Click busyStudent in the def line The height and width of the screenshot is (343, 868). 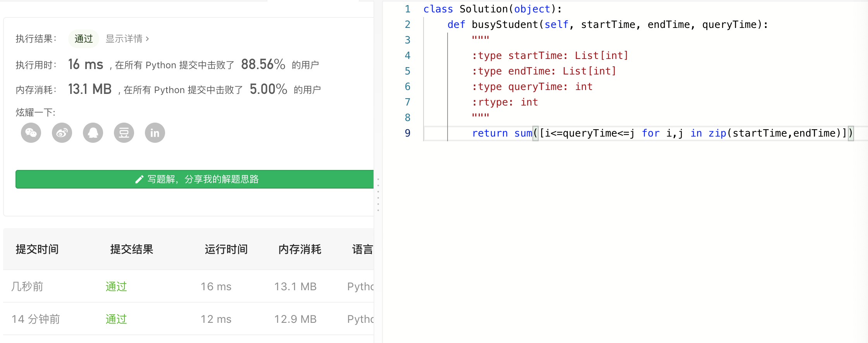click(505, 24)
